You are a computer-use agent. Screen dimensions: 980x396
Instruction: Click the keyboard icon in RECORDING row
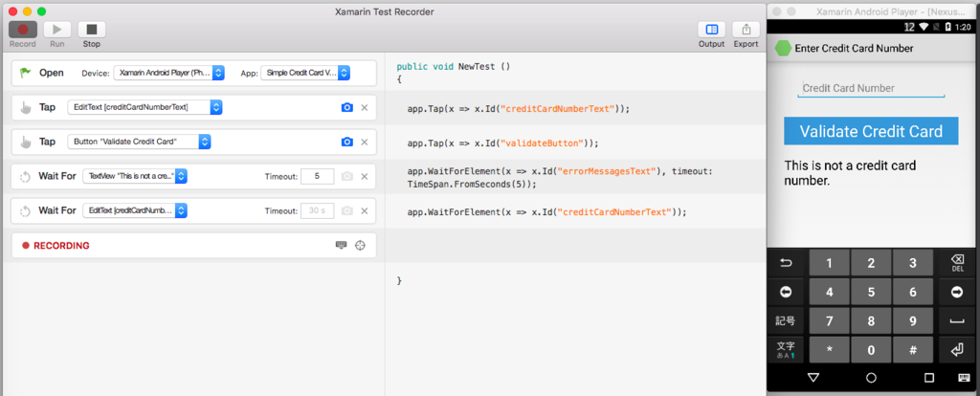click(341, 246)
